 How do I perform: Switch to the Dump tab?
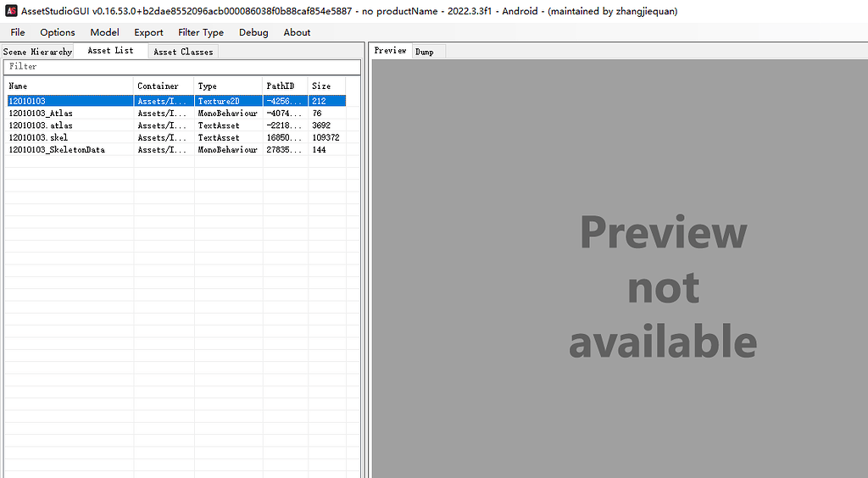[425, 52]
